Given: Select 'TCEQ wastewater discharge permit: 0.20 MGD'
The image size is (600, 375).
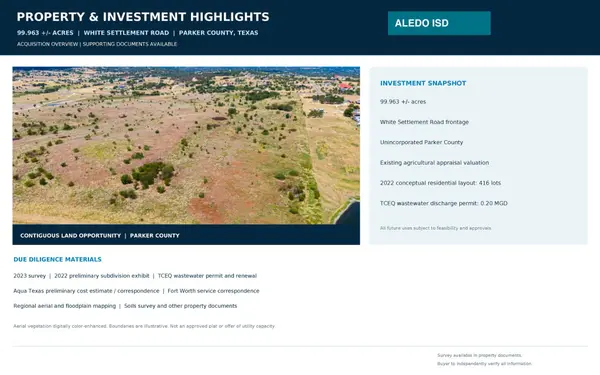Looking at the screenshot, I should click(443, 203).
